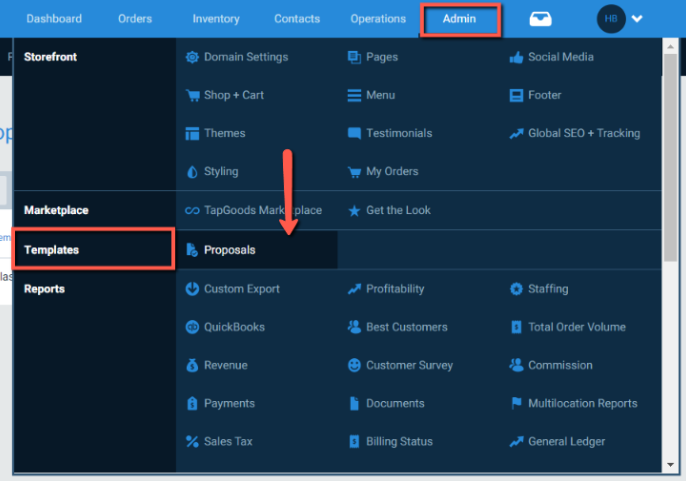Image resolution: width=686 pixels, height=481 pixels.
Task: Click the Social Media thumbs-up icon
Action: (516, 57)
